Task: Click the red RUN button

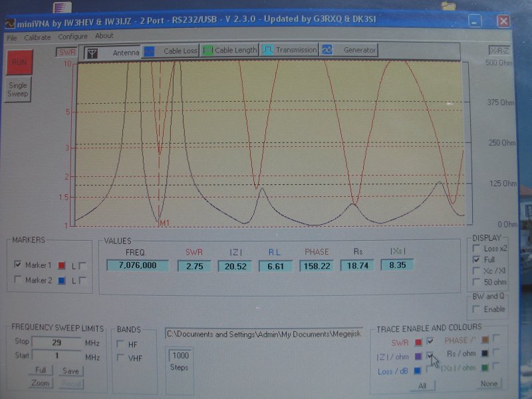Action: (x=19, y=62)
